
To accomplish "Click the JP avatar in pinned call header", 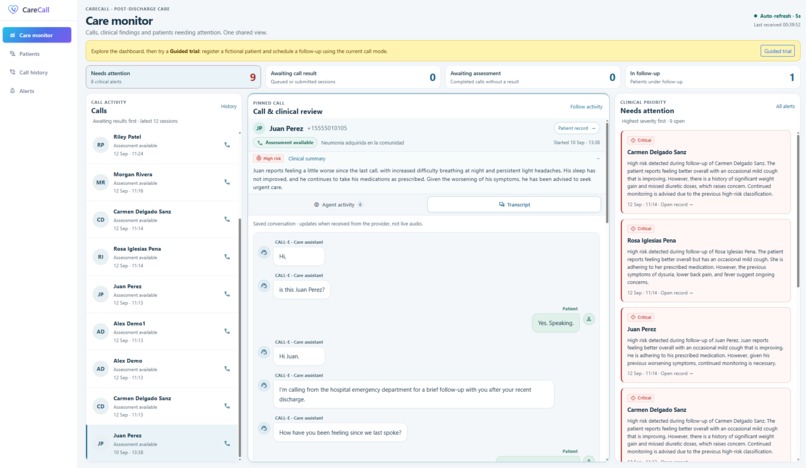I will [260, 128].
